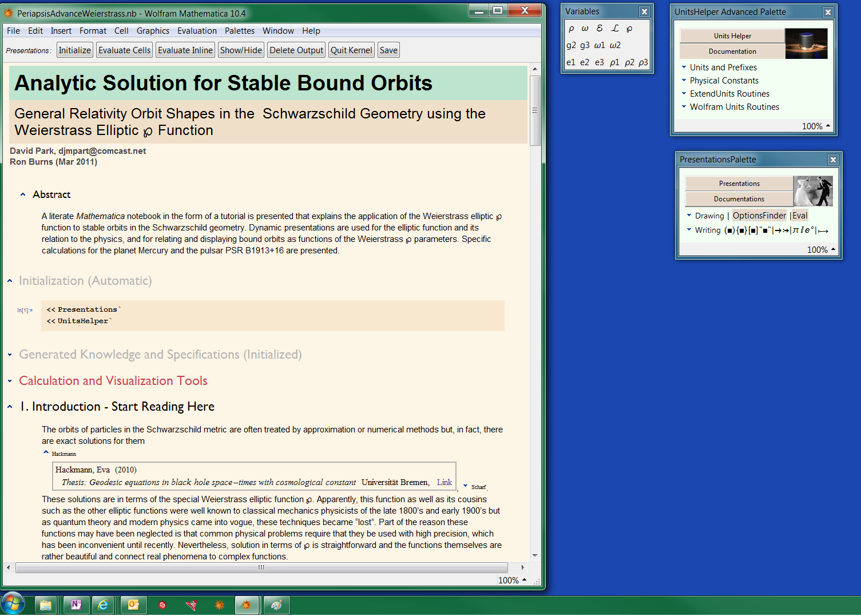
Task: Open OneNote from the taskbar
Action: tap(76, 605)
